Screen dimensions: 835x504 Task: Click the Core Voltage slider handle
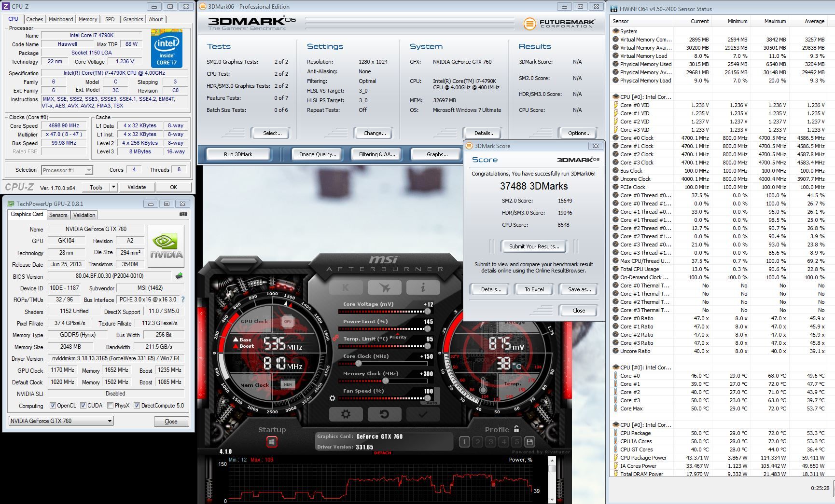pyautogui.click(x=427, y=312)
